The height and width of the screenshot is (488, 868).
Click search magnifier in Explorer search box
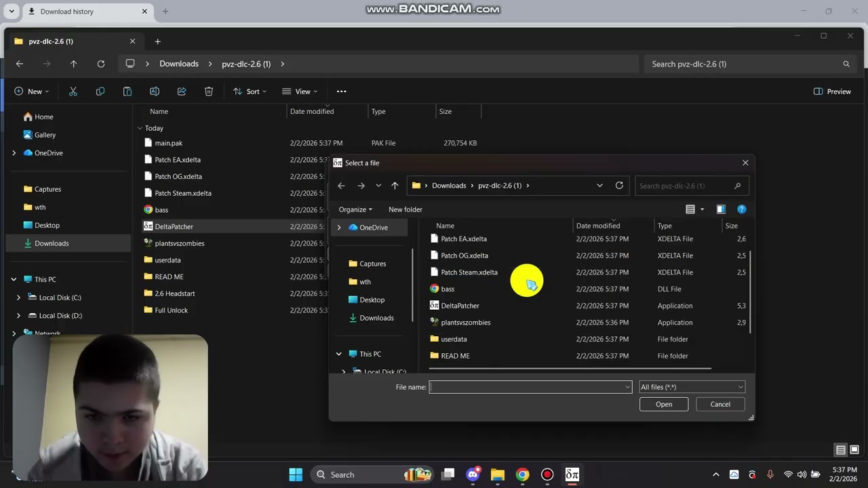point(846,64)
